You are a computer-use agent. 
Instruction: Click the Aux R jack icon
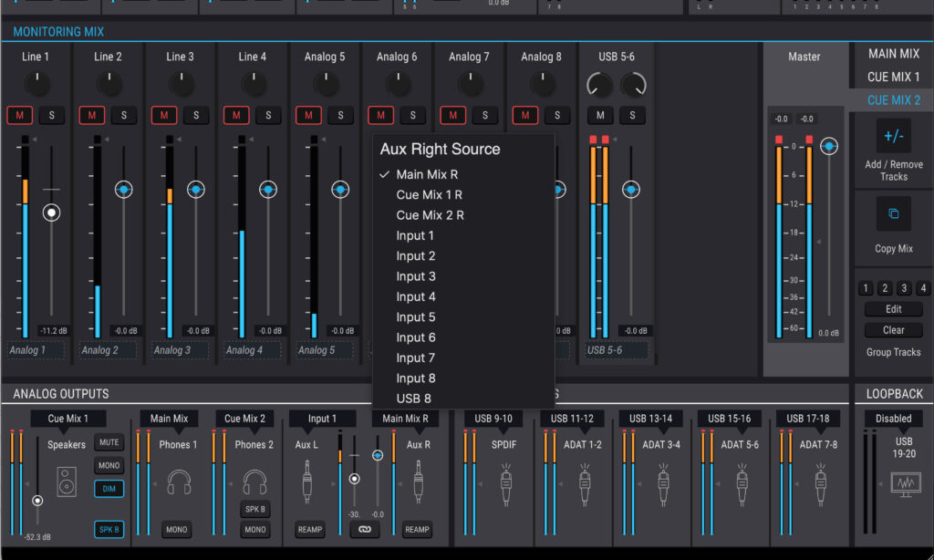point(418,482)
